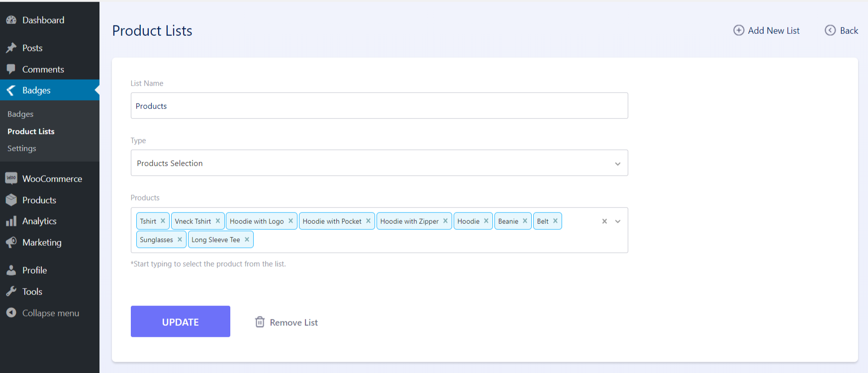Click the Beanie tag label
The height and width of the screenshot is (373, 868).
pos(508,221)
